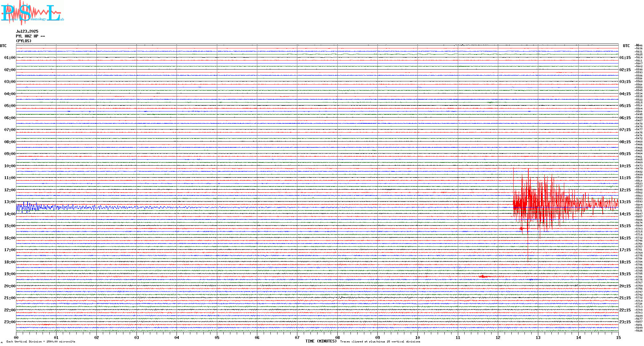The width and height of the screenshot is (644, 346).
Task: Select the "16:00" hour label
Action: (x=10, y=238)
